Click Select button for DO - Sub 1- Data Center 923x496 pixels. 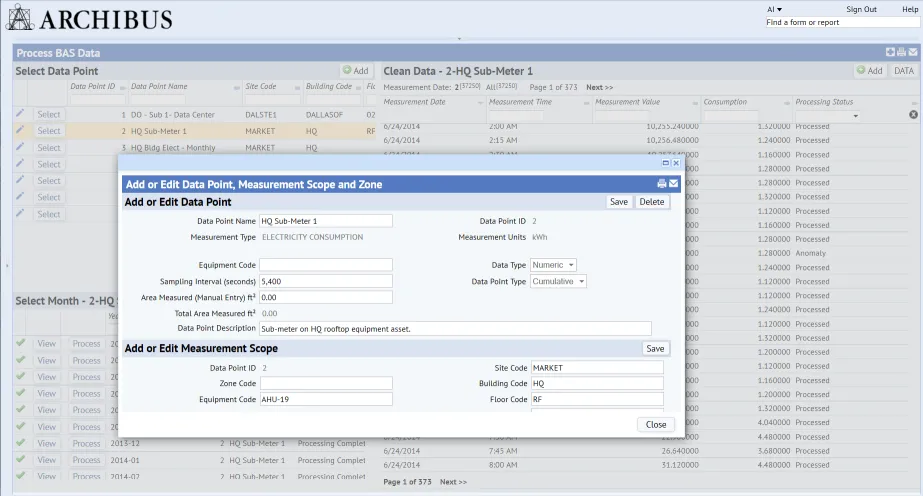coord(49,115)
